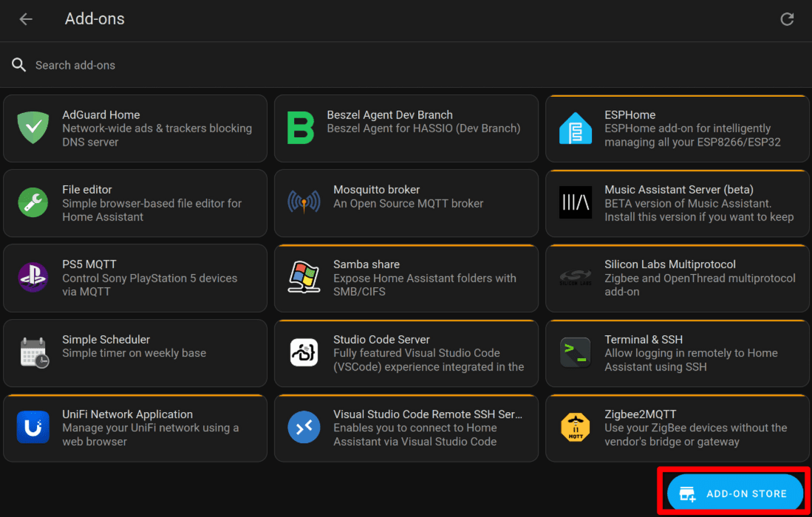Open the Terminal & SSH console icon

576,352
